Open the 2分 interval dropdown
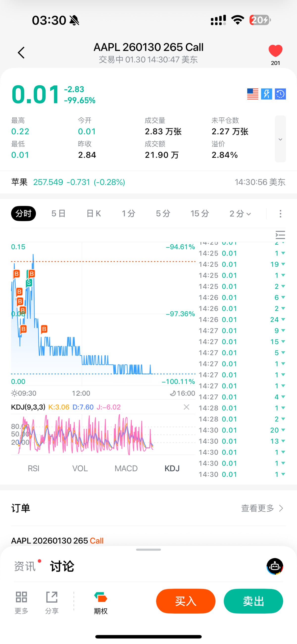297x644 pixels. [x=240, y=213]
